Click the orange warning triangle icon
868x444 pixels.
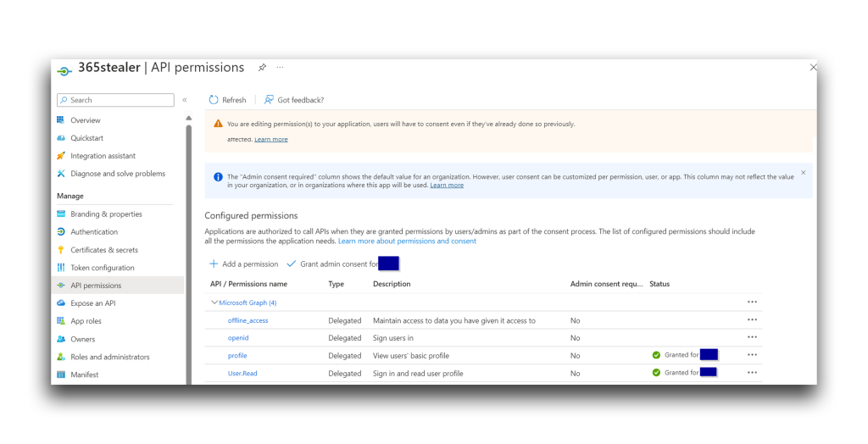[x=218, y=124]
